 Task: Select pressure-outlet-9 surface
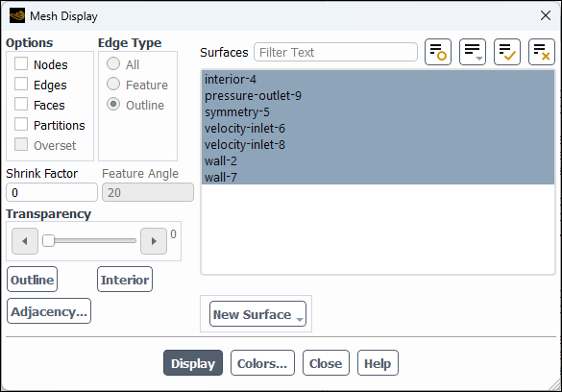378,95
